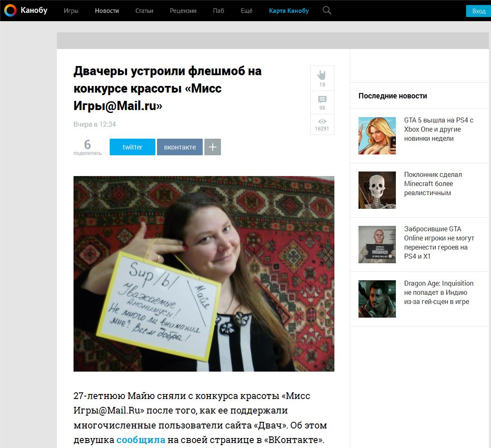Click the article headline 'Двачеры устроили флешмоб'
491x448 pixels.
pyautogui.click(x=167, y=88)
